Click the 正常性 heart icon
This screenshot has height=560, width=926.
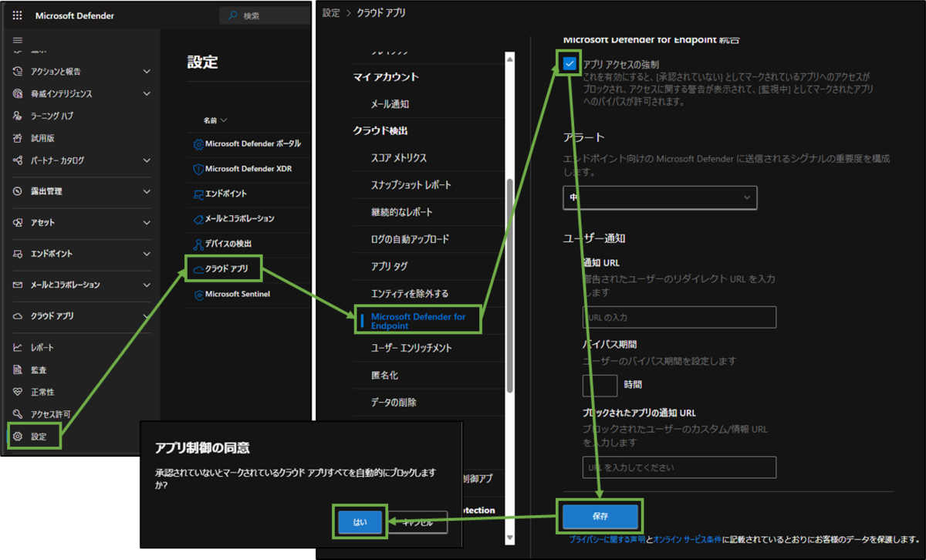click(18, 392)
